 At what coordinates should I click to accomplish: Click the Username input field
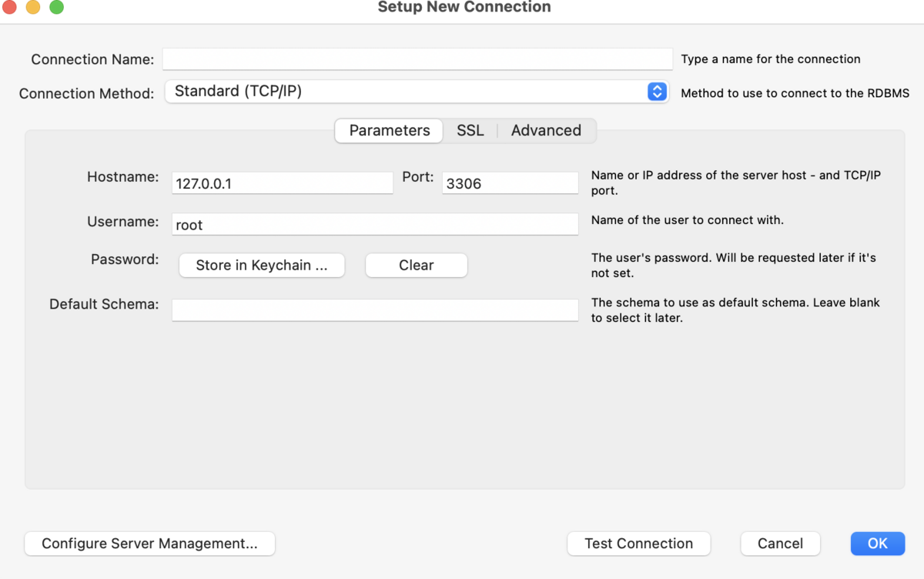click(374, 225)
